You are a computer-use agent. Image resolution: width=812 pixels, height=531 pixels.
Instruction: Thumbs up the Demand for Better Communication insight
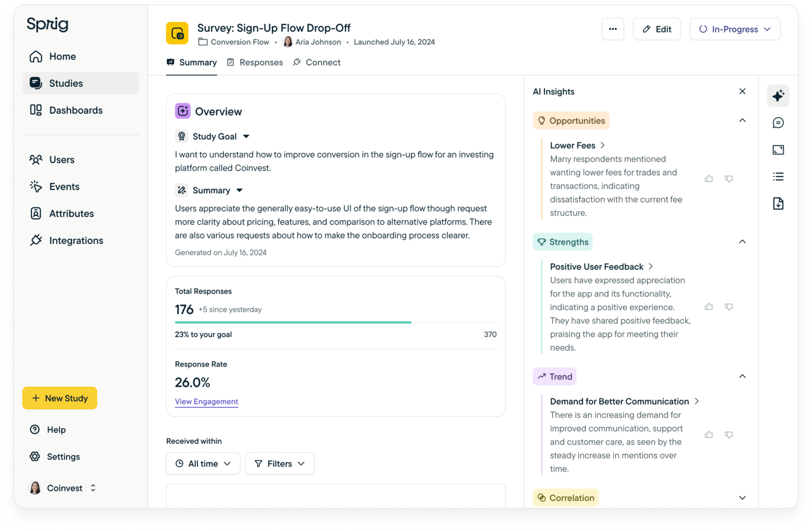coord(708,434)
